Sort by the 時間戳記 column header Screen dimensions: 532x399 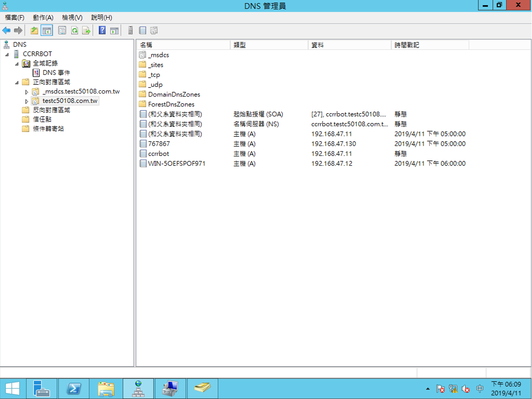[x=430, y=45]
